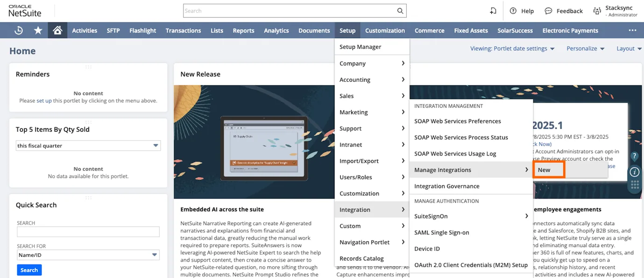The width and height of the screenshot is (644, 278).
Task: Open the Create New icon beside Help
Action: point(493,11)
